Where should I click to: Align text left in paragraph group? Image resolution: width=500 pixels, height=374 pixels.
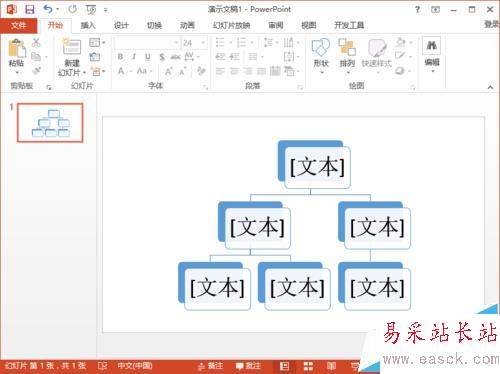220,71
